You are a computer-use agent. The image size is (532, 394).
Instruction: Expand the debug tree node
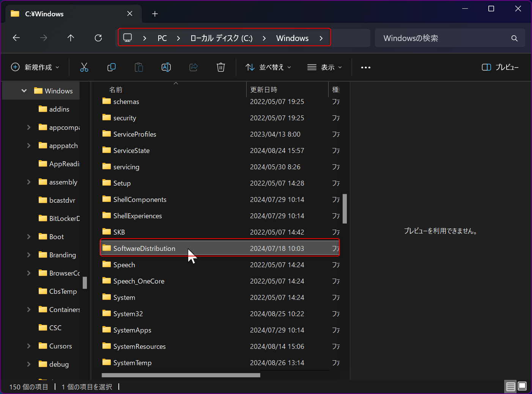tap(29, 364)
